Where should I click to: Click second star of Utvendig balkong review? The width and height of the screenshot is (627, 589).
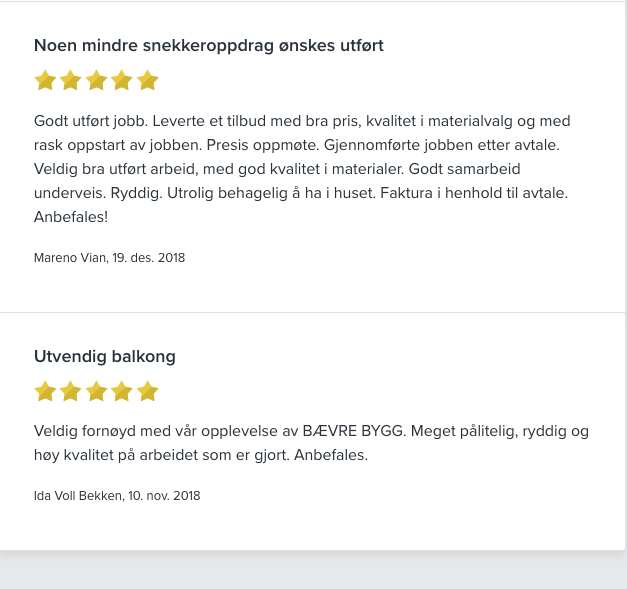click(71, 391)
